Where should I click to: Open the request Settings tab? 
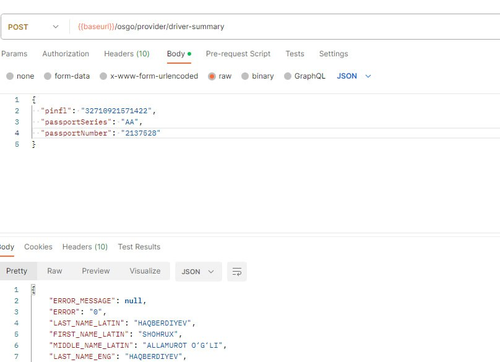tap(333, 54)
